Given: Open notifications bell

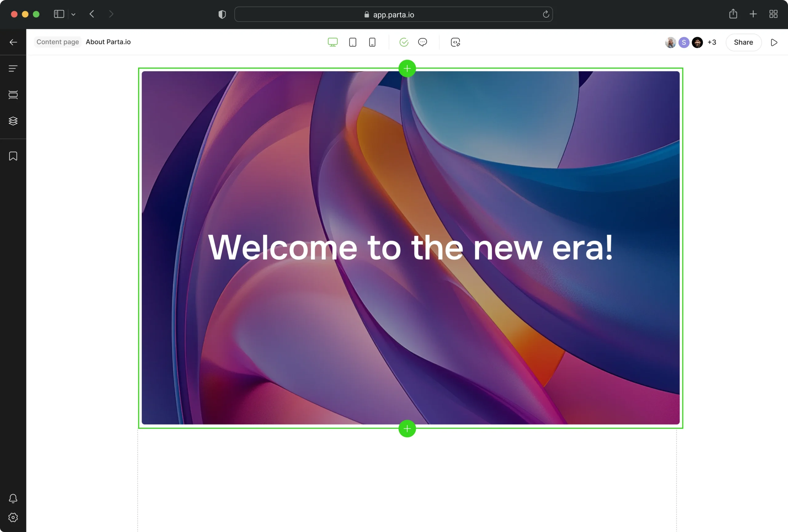Looking at the screenshot, I should [x=13, y=498].
